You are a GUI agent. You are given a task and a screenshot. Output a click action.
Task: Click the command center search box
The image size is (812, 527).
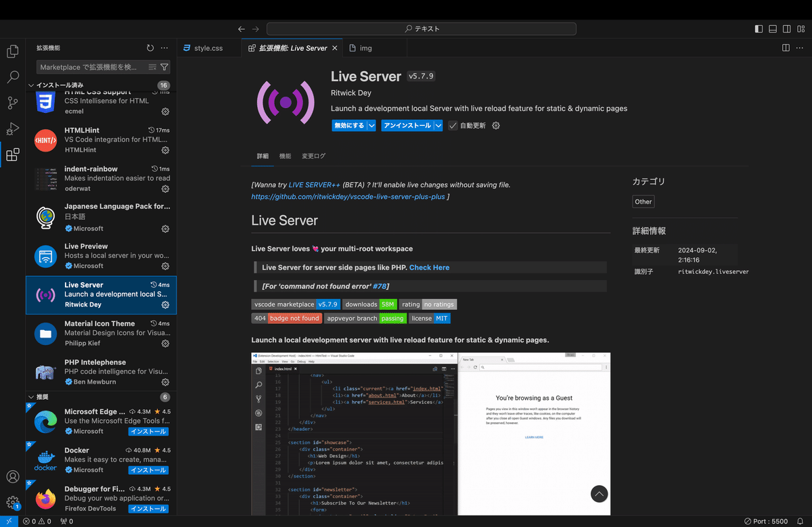click(x=422, y=29)
